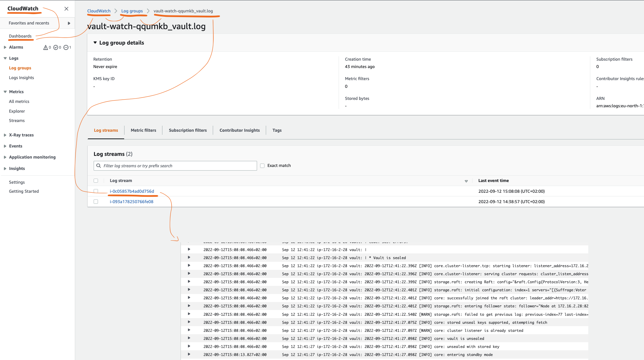Image resolution: width=644 pixels, height=360 pixels.
Task: Expand the 'cluster listener is already started' row
Action: 189,330
